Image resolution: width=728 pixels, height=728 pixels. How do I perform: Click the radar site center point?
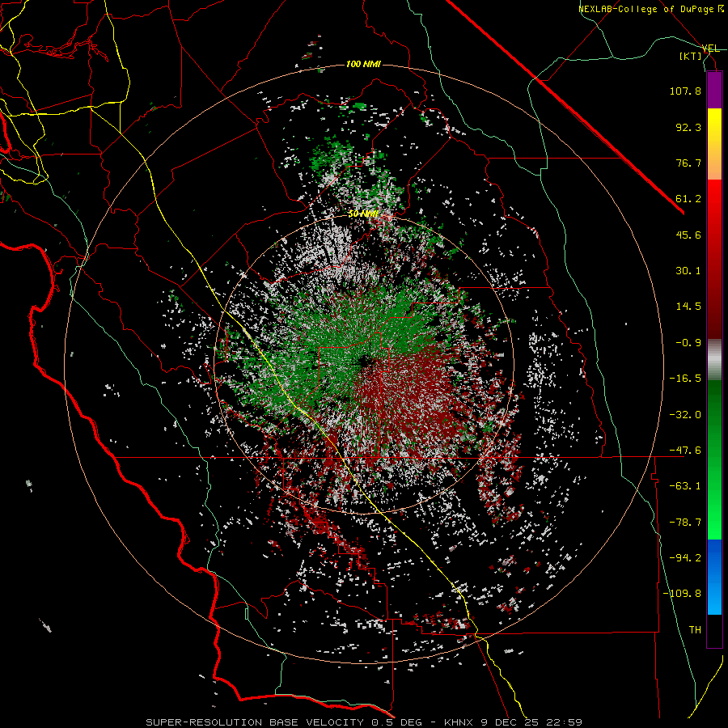coord(366,361)
